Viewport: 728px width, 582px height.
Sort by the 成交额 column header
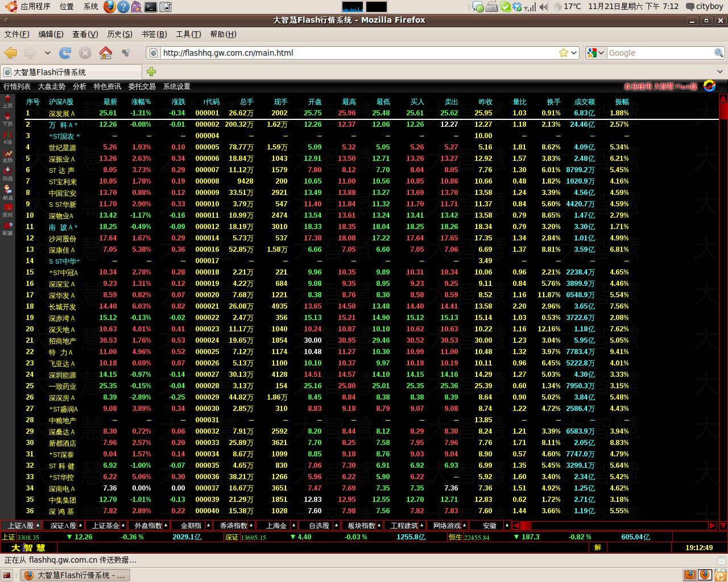coord(585,102)
